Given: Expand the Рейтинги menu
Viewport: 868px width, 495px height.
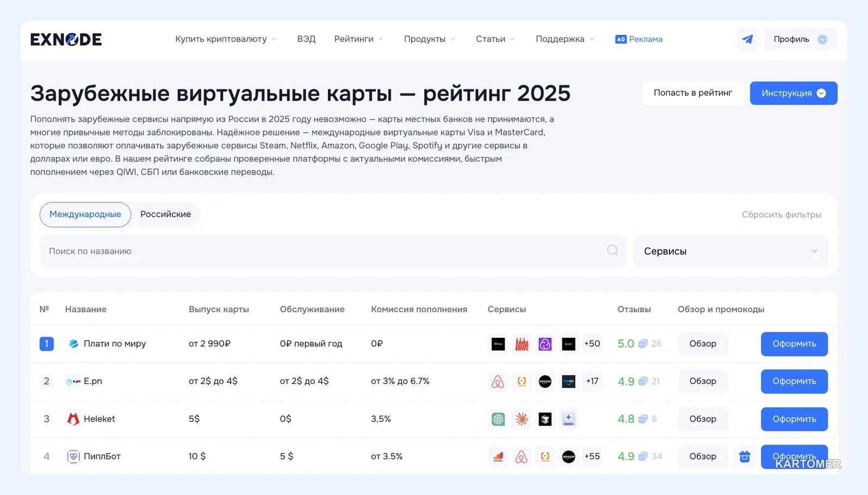Looking at the screenshot, I should tap(358, 39).
